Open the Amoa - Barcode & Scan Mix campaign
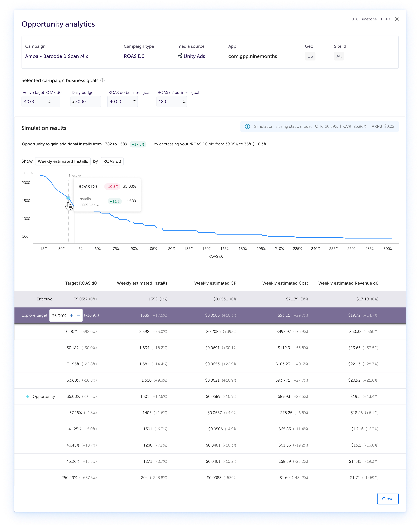Viewport: 420px width, 525px height. click(56, 56)
